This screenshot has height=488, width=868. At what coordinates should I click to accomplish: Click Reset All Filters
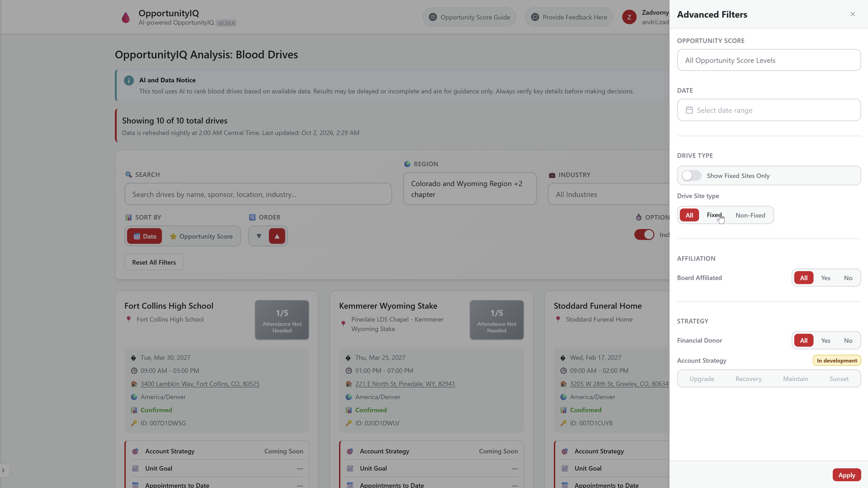154,262
